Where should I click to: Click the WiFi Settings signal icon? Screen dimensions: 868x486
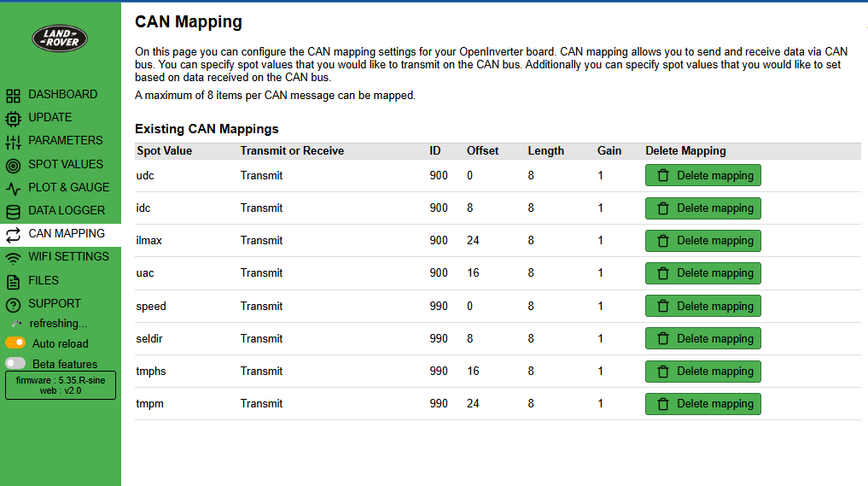[x=13, y=258]
